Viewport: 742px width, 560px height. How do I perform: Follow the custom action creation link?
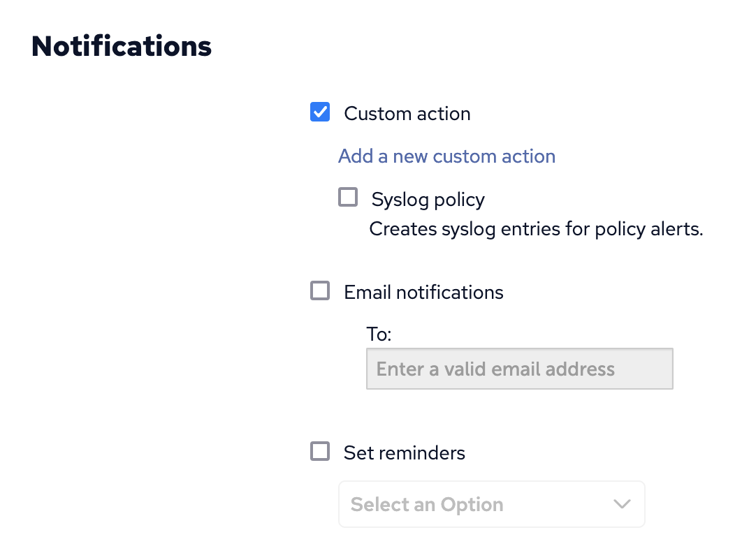click(x=446, y=156)
